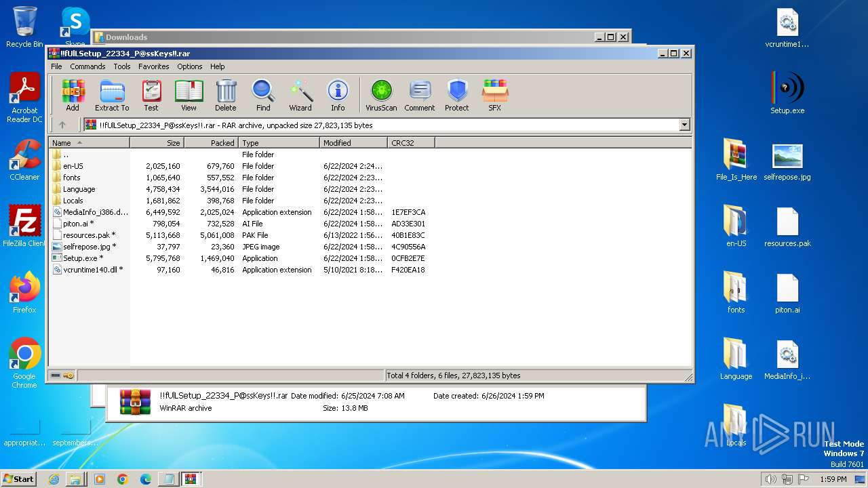Screen dimensions: 868x488
Task: Select Setup.exe in archive list
Action: [x=241, y=258]
